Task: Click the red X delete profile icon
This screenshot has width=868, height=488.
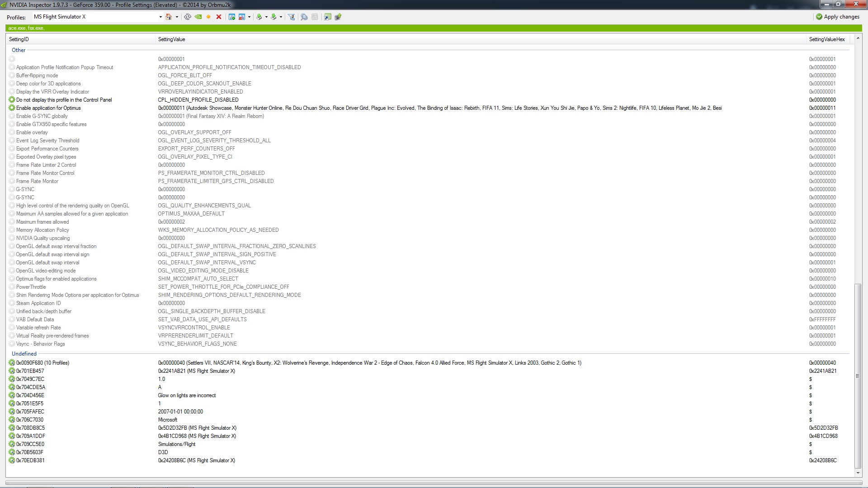Action: tap(219, 17)
